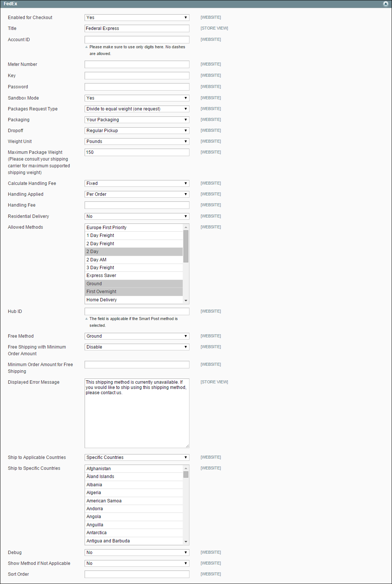Click Allowed Methods scrollbar thumb
This screenshot has height=584, width=392.
tap(186, 246)
